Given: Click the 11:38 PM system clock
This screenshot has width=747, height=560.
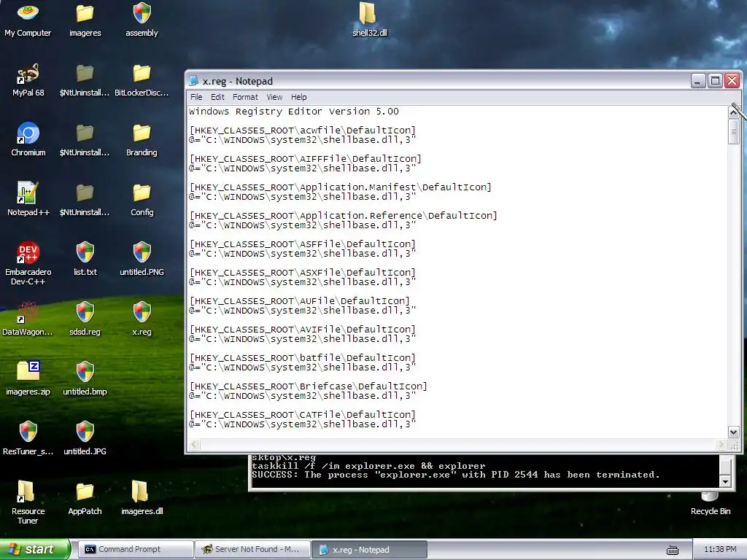Looking at the screenshot, I should (720, 550).
